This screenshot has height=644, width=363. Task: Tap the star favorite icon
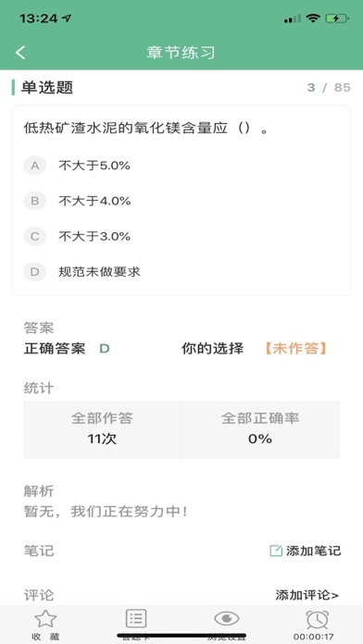pos(45,618)
